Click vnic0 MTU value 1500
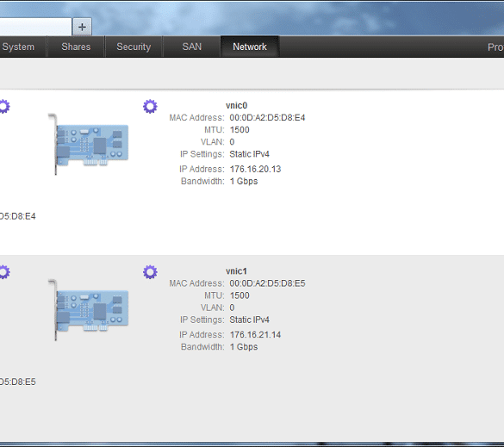Screen dimensions: 504x447 point(240,130)
